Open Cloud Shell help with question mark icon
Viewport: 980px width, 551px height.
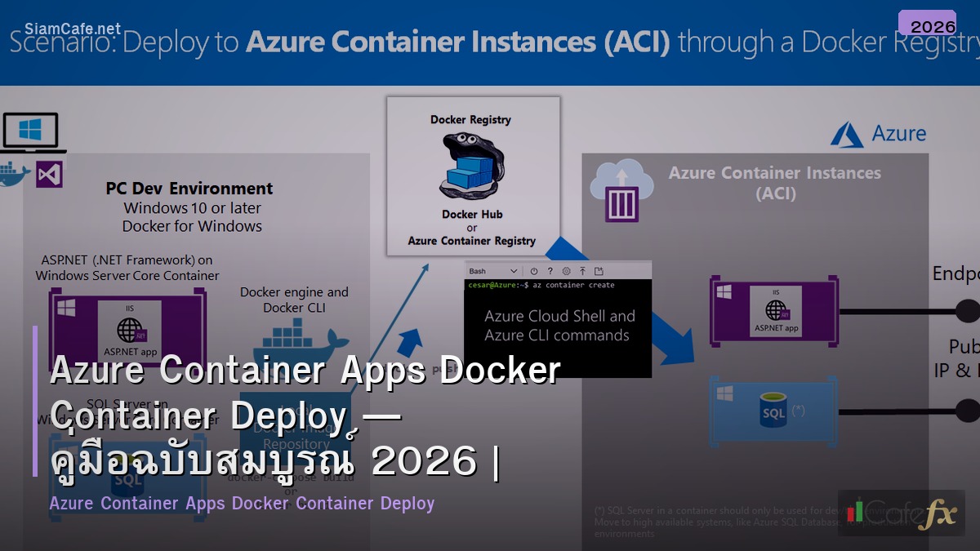pos(550,271)
